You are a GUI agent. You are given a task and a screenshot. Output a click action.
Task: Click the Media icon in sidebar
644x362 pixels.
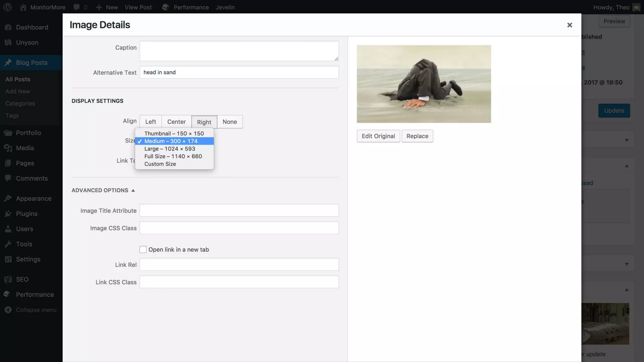(8, 148)
